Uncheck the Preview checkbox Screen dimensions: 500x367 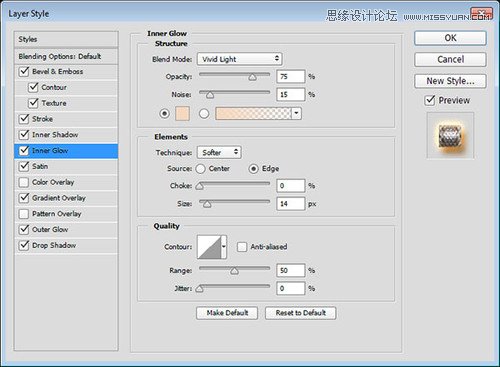tap(430, 100)
